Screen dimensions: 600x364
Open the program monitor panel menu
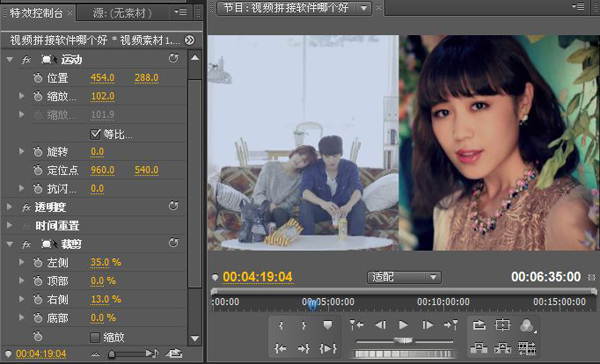(578, 7)
